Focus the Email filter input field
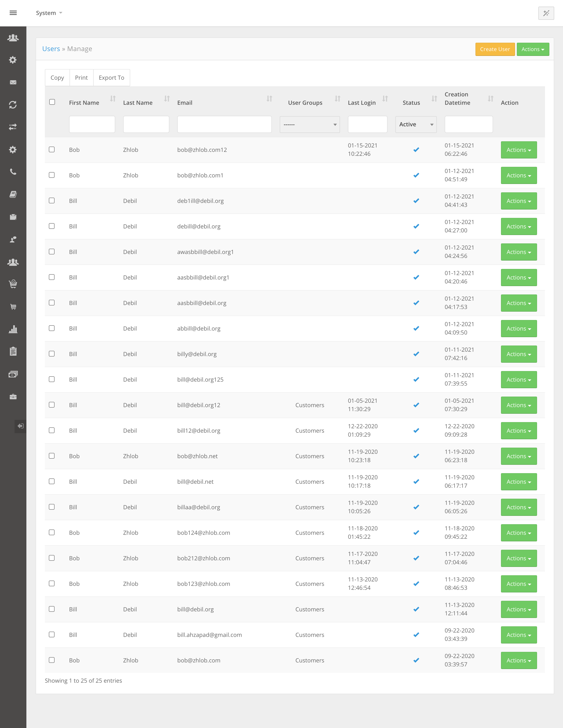Viewport: 563px width, 728px height. click(x=224, y=125)
